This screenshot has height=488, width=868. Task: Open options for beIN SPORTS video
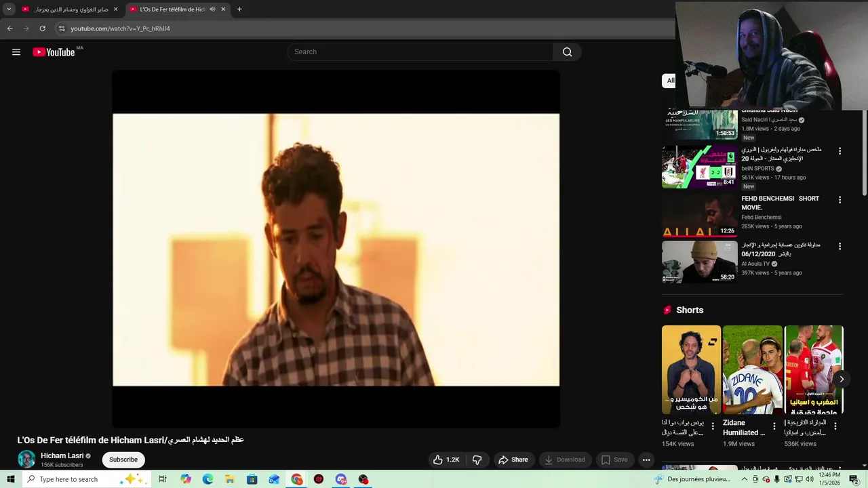[840, 151]
